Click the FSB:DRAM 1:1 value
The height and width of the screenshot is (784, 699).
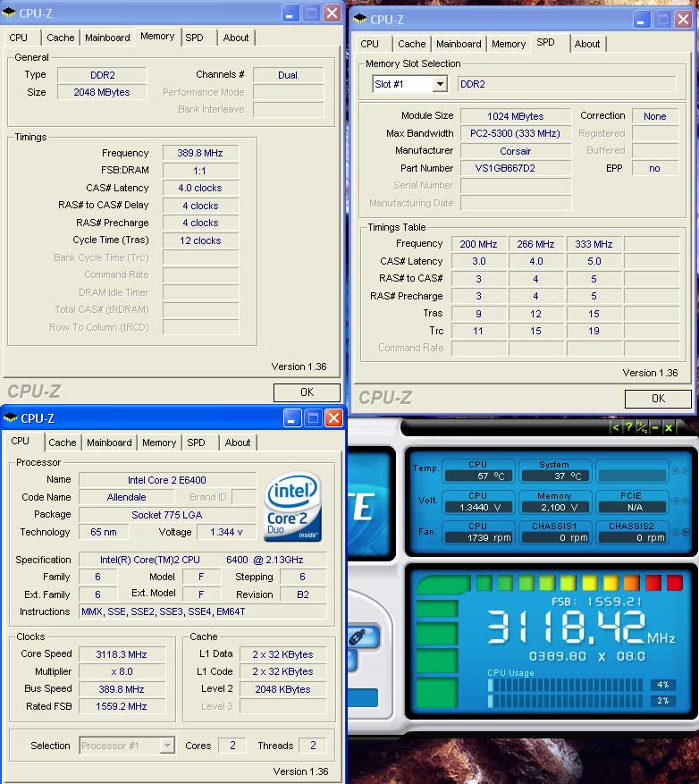pos(200,171)
